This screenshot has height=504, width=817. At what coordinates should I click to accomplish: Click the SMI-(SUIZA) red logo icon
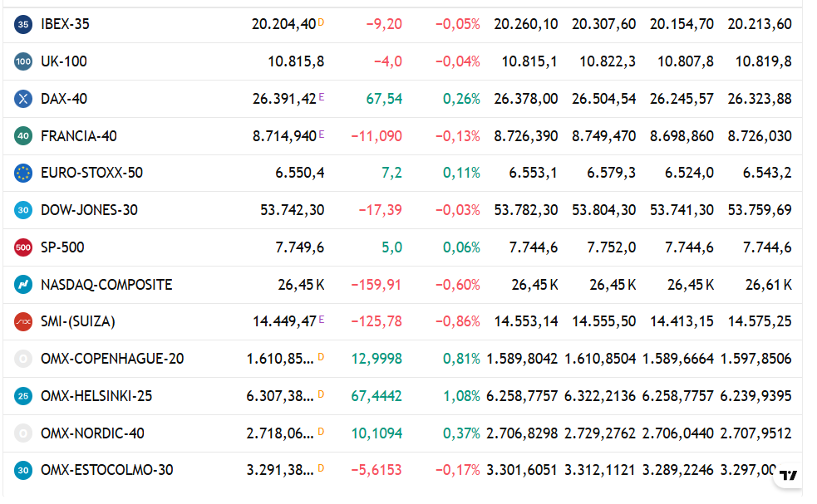pyautogui.click(x=23, y=322)
